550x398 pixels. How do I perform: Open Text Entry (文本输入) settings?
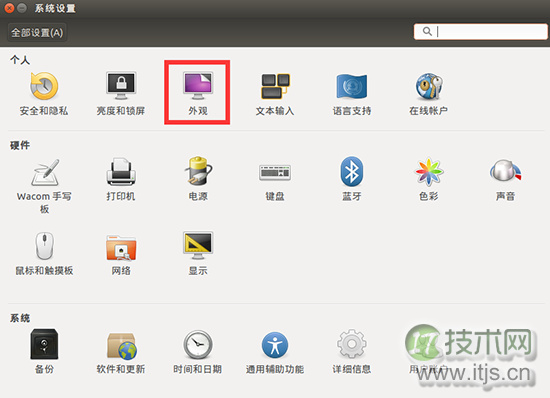click(x=275, y=93)
